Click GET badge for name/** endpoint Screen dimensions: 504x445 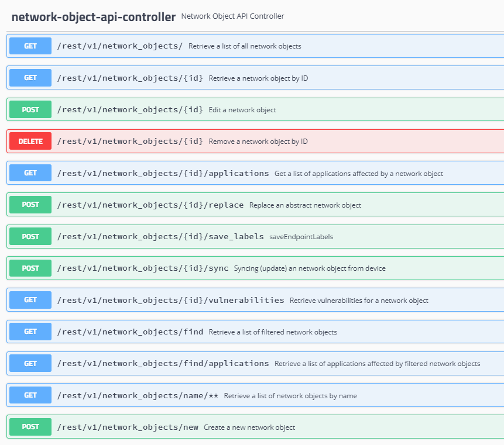30,395
